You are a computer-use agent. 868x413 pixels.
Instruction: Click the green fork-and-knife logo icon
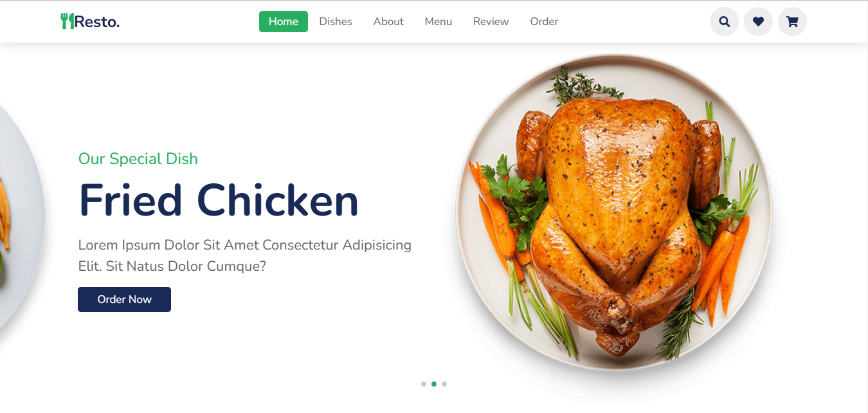click(68, 21)
